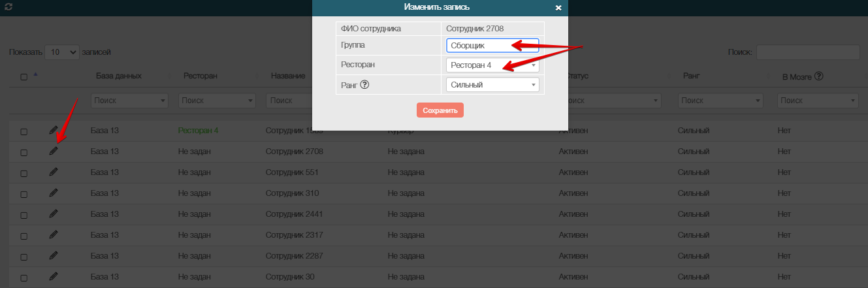This screenshot has width=868, height=288.
Task: Sort table by База данных column header
Action: [x=119, y=76]
